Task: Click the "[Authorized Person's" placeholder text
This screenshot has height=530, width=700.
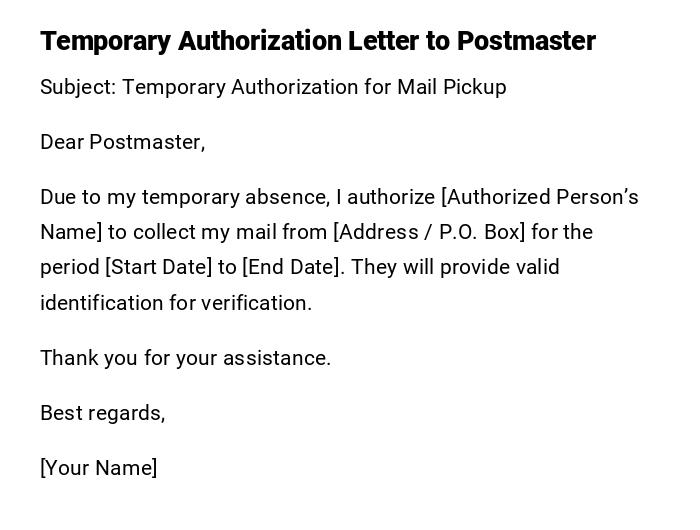Action: click(x=539, y=197)
